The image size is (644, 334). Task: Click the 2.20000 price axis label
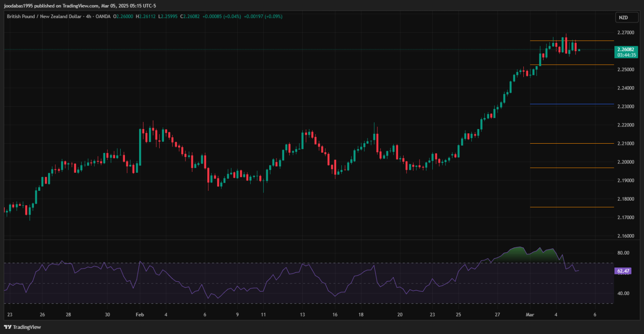[x=626, y=162]
